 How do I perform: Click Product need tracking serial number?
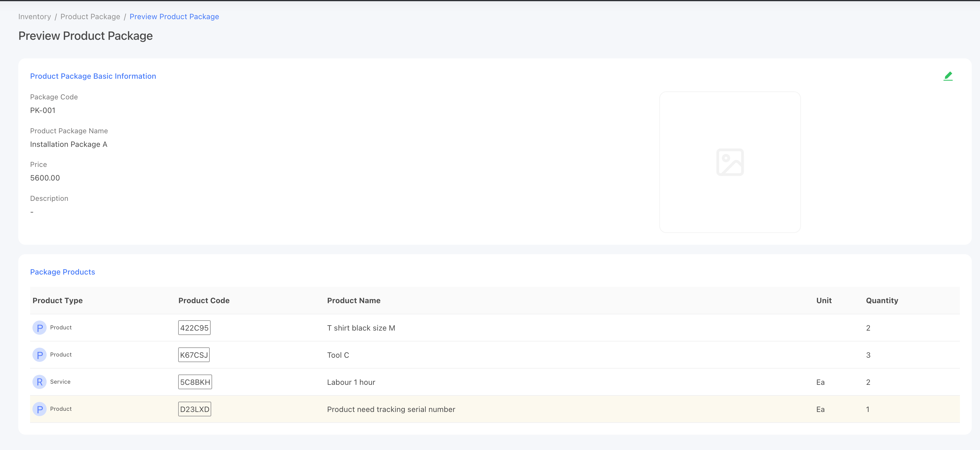[391, 409]
